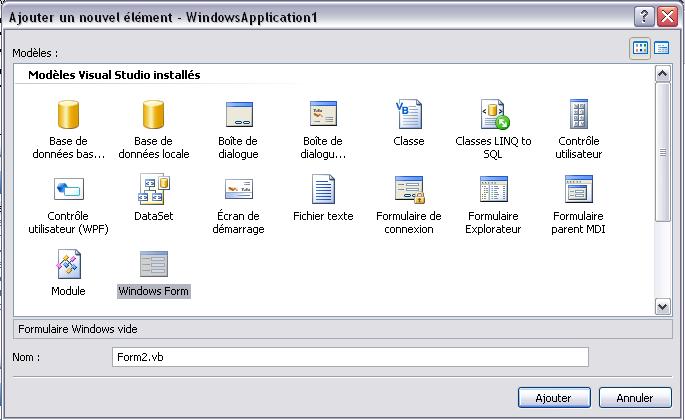Cancel with the Annuler button

tap(635, 398)
